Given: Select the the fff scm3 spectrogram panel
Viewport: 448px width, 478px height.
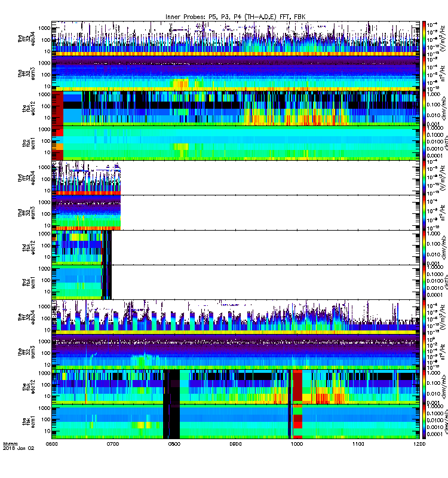Looking at the screenshot, I should click(235, 352).
